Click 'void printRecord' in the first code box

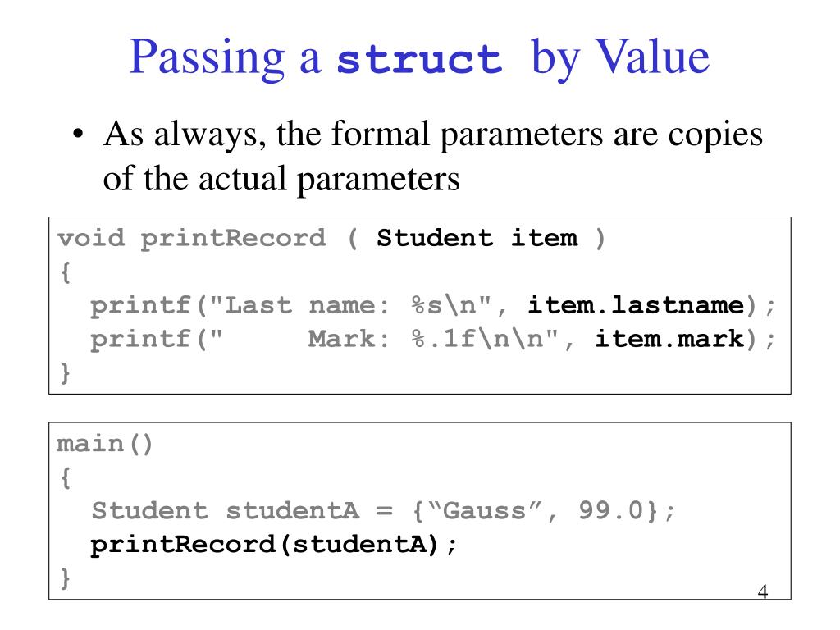tap(192, 239)
